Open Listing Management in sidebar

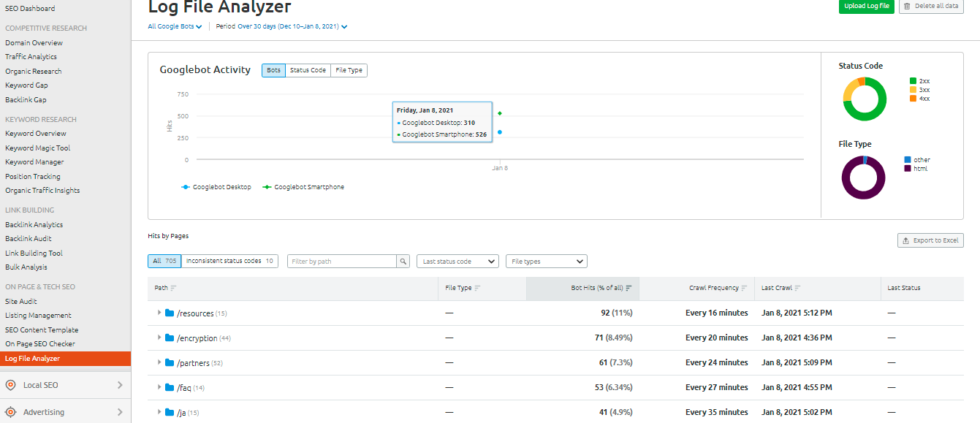(38, 315)
